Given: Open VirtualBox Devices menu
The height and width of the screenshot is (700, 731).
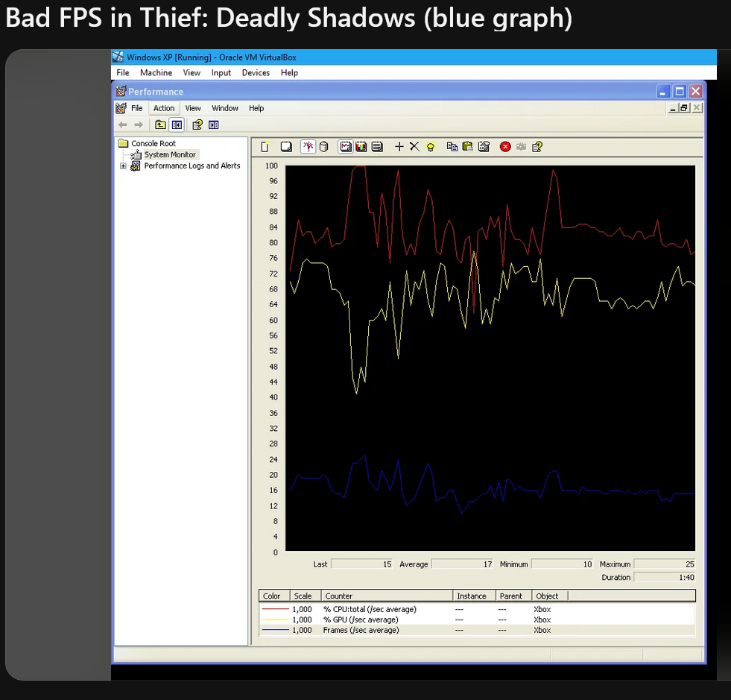Looking at the screenshot, I should point(256,73).
